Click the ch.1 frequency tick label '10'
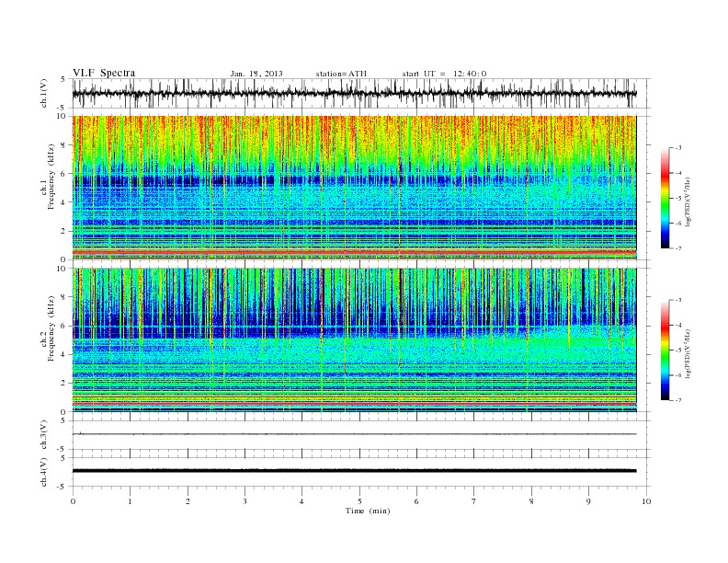Image resolution: width=728 pixels, height=563 pixels. click(x=63, y=116)
